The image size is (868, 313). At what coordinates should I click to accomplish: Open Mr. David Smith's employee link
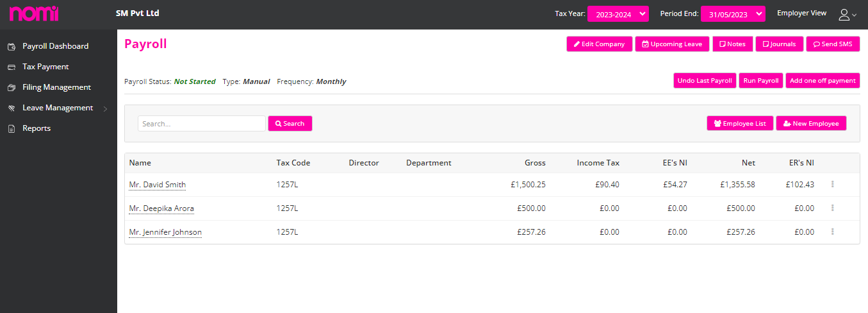coord(157,185)
